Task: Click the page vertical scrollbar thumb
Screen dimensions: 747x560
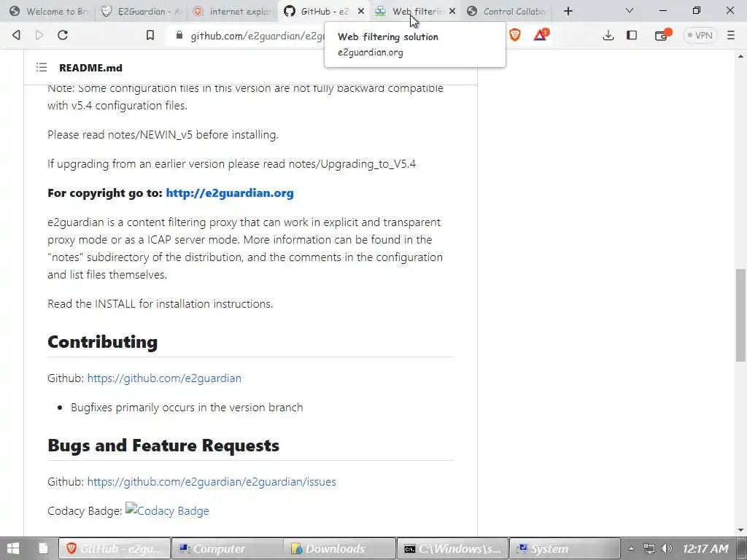Action: 740,315
